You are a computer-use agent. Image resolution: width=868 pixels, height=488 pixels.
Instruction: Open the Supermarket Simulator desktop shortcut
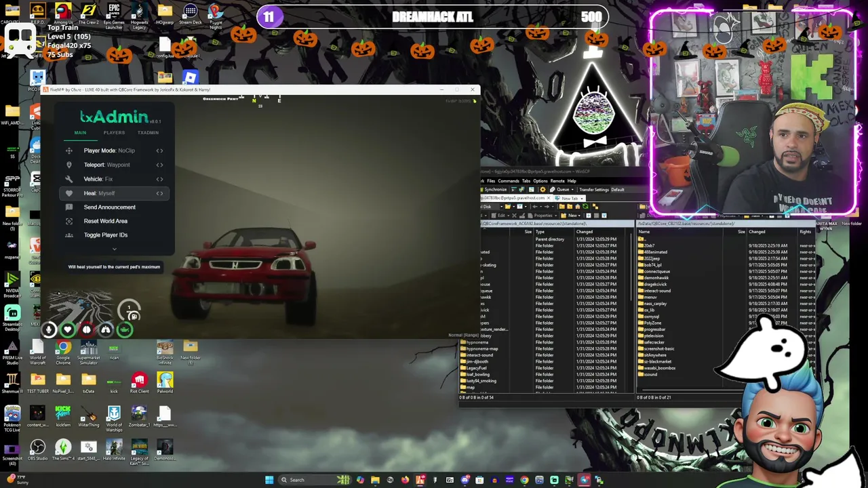88,352
